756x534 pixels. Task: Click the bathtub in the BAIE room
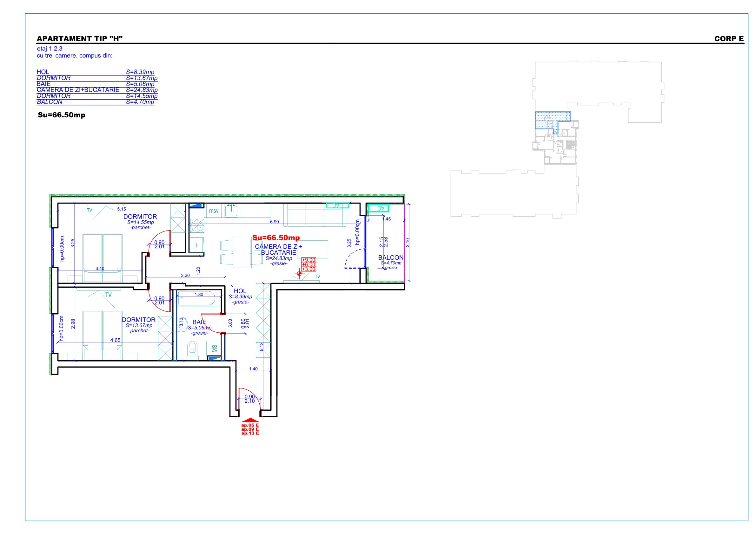pyautogui.click(x=197, y=299)
